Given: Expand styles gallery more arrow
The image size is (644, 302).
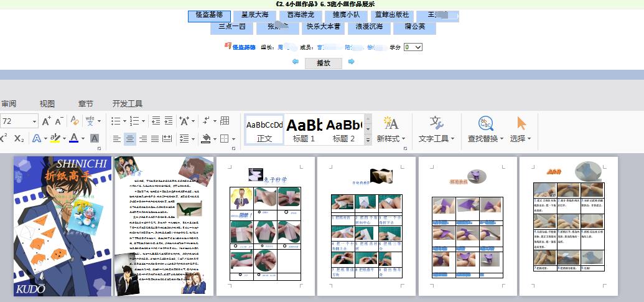Looking at the screenshot, I should (x=368, y=139).
